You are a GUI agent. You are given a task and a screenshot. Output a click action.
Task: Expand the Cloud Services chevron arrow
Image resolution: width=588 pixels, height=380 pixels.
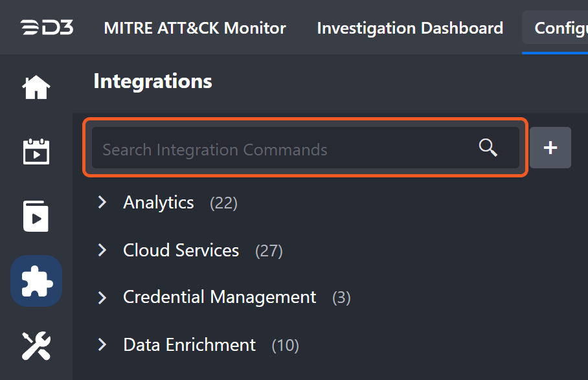[x=102, y=250]
